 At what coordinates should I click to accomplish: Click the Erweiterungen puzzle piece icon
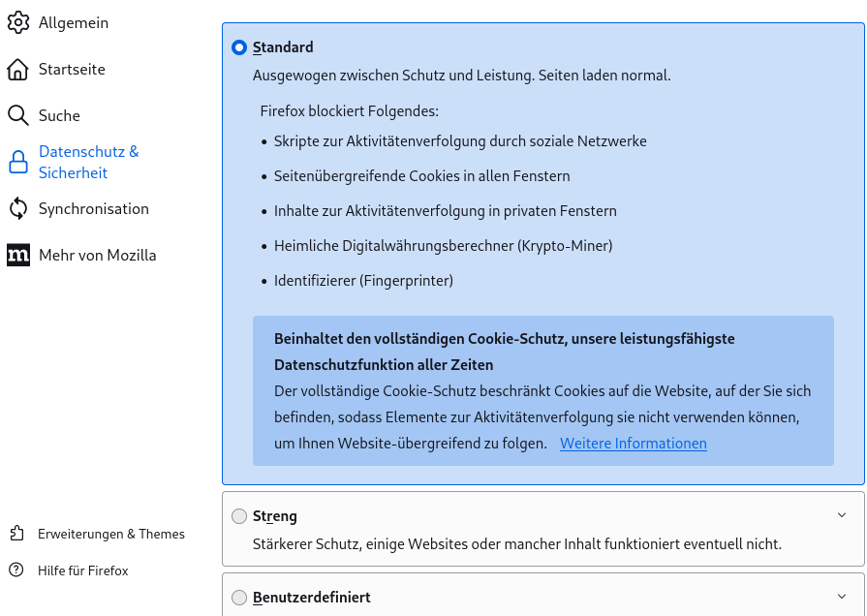(x=16, y=534)
